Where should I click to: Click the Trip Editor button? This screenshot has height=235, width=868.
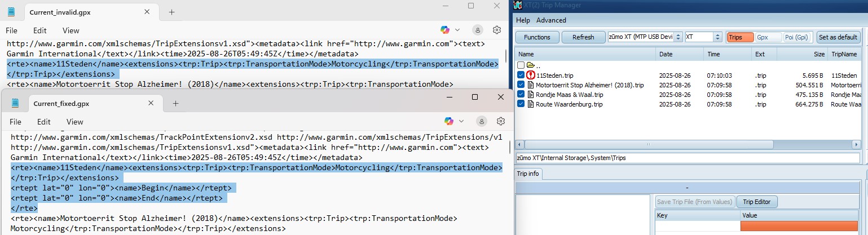click(x=756, y=202)
